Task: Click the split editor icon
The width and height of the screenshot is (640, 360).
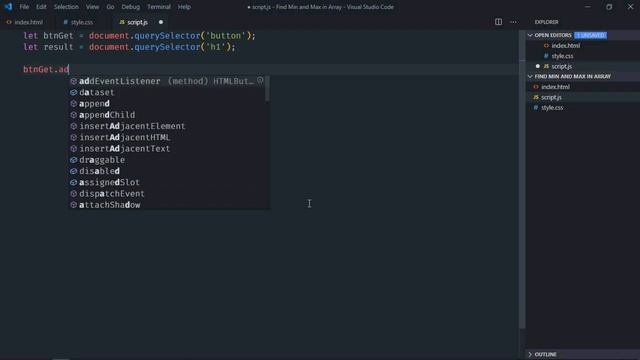Action: 498,22
